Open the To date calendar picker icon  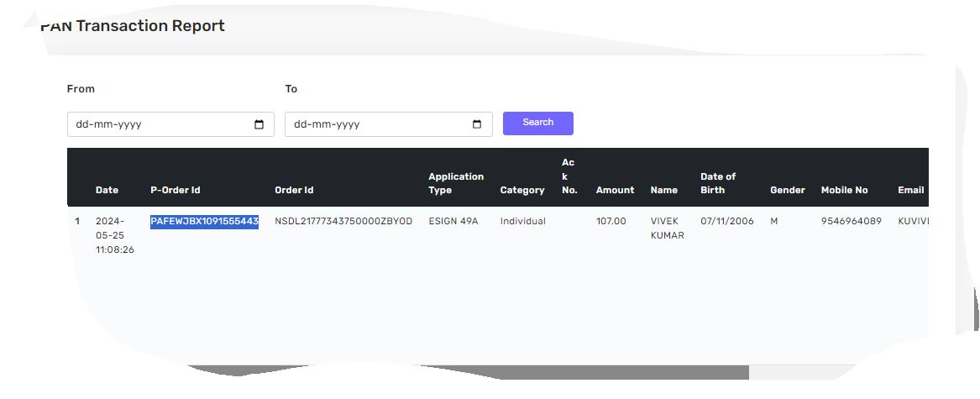(x=477, y=124)
